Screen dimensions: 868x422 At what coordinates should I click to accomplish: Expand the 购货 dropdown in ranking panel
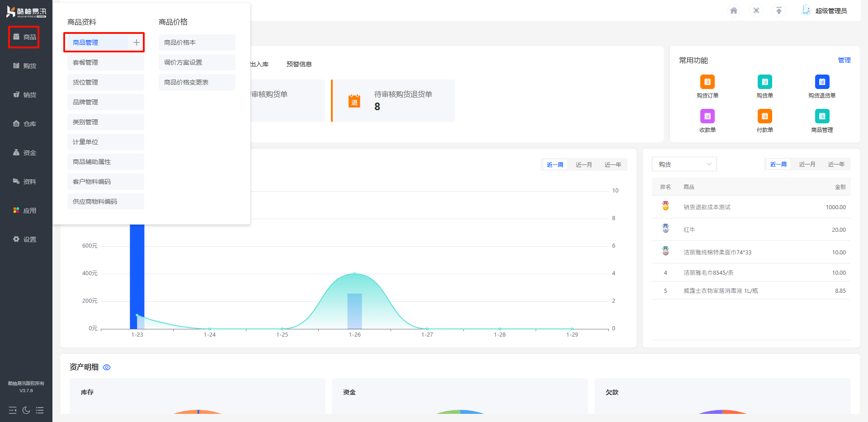click(684, 164)
